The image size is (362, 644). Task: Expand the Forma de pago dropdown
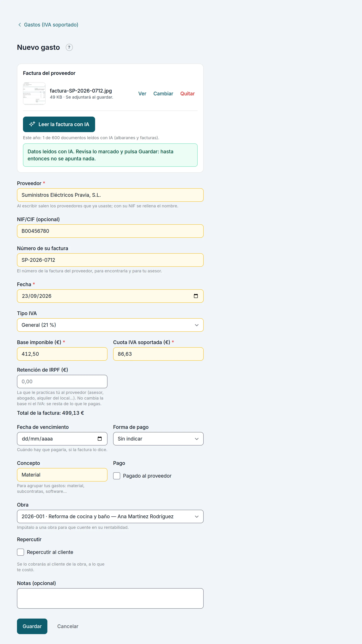[x=158, y=439]
